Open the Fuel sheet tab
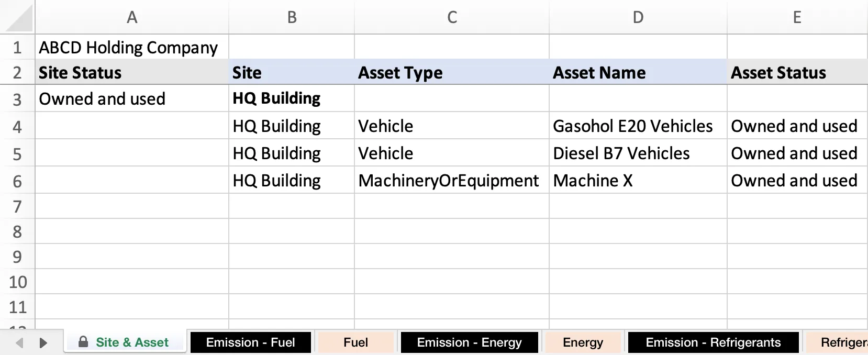 [x=355, y=342]
